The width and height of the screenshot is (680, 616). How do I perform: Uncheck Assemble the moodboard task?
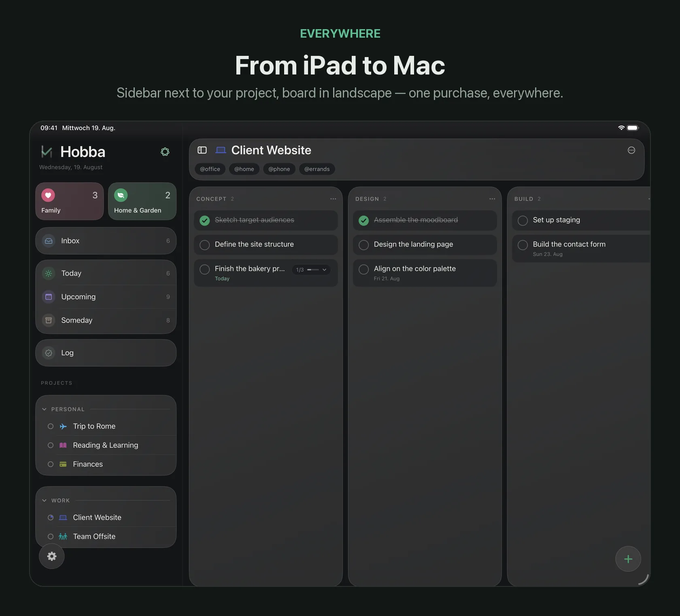364,220
